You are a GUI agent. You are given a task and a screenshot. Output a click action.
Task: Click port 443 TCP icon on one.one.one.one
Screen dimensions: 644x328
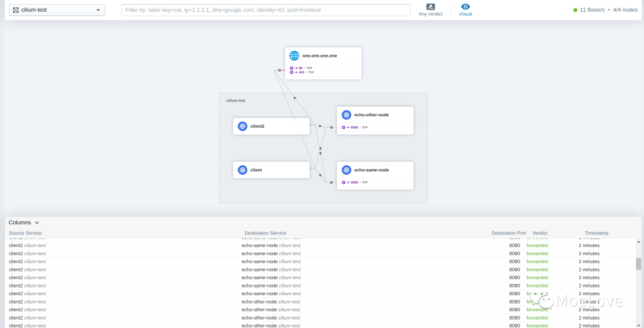point(292,72)
